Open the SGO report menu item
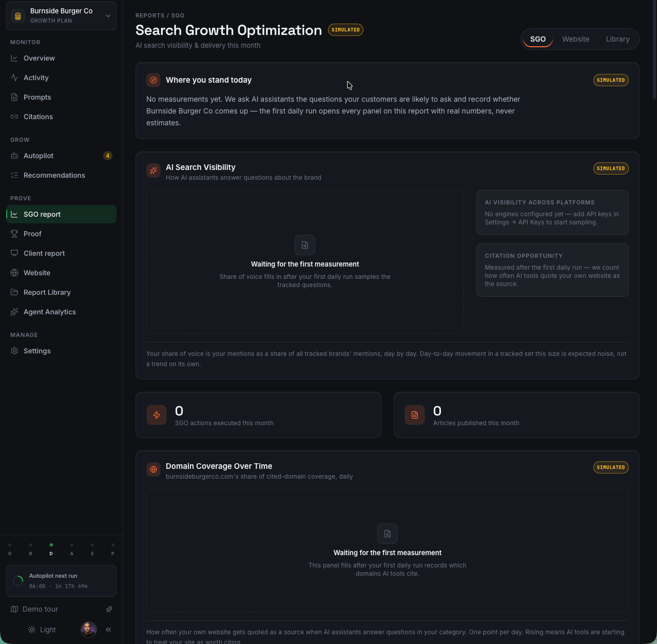Image resolution: width=657 pixels, height=644 pixels. tap(61, 214)
